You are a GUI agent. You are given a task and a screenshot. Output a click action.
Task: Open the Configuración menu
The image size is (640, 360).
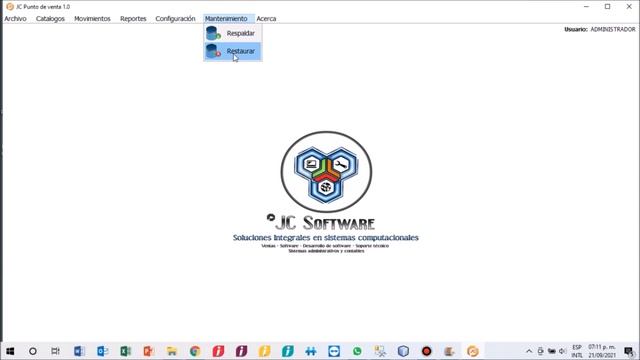coord(175,18)
